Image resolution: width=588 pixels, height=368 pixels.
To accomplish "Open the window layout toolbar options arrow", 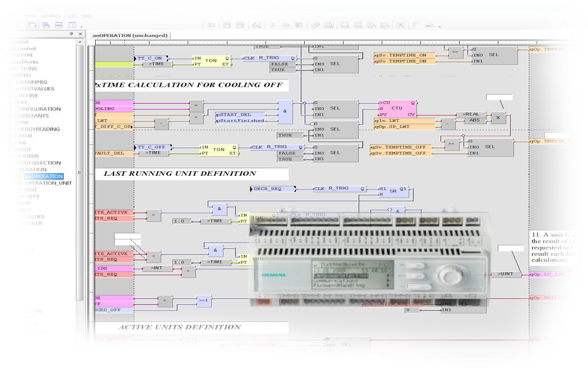I will coord(81,26).
